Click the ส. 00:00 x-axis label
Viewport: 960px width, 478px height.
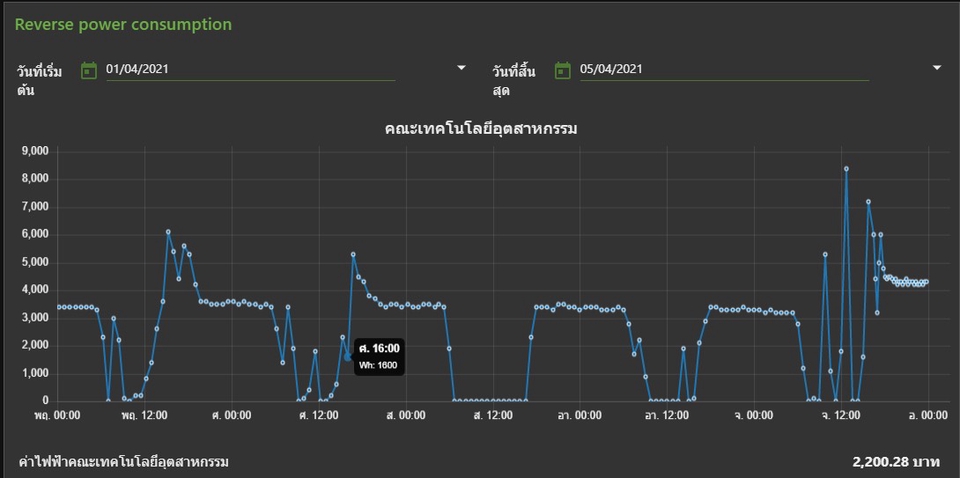coord(405,416)
